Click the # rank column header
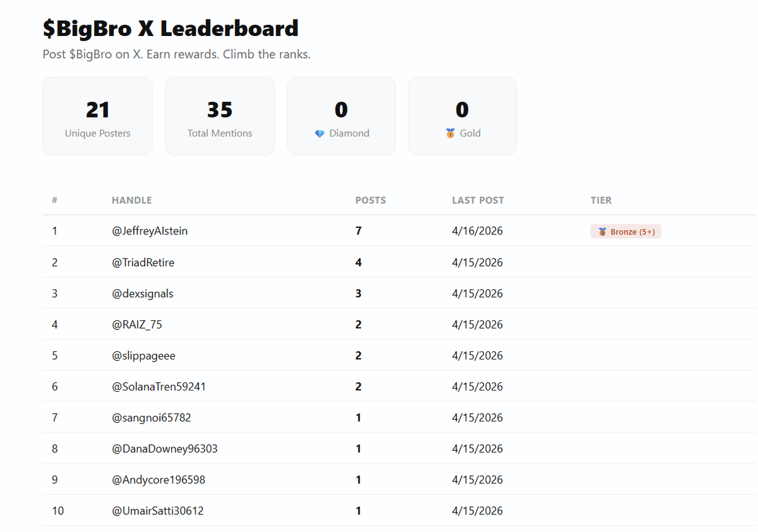Screen dimensions: 758x532 [x=55, y=200]
